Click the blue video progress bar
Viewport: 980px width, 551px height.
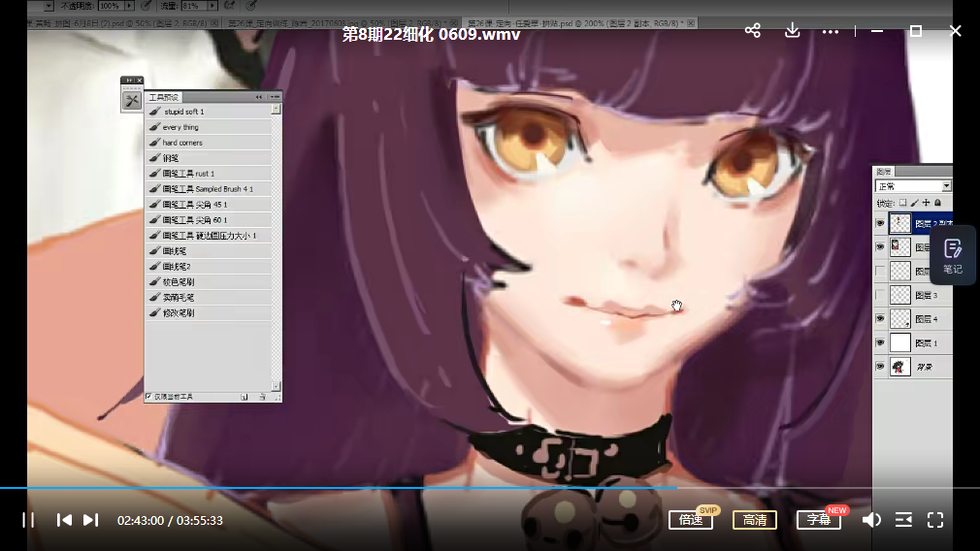338,488
